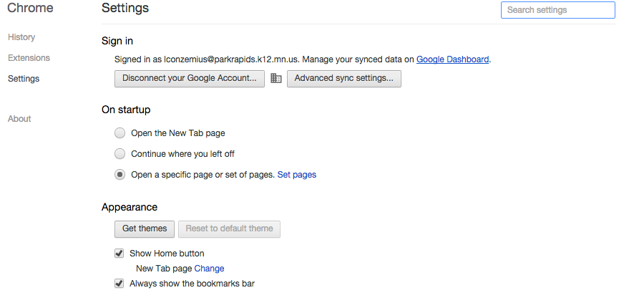Click the managed-account building icon

pos(276,79)
